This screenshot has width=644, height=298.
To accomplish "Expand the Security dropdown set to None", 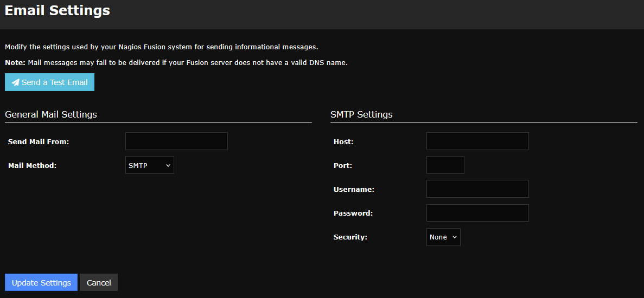I will (x=443, y=237).
